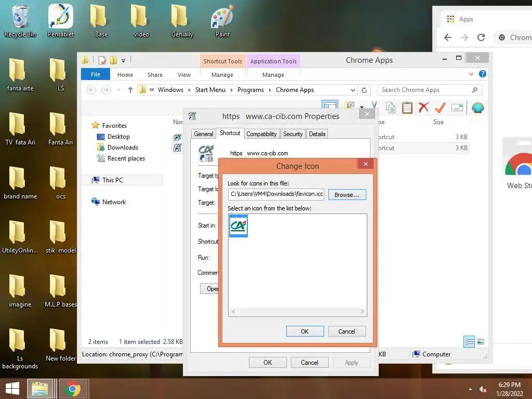Open the Share ribbon tab in Explorer

pos(155,75)
